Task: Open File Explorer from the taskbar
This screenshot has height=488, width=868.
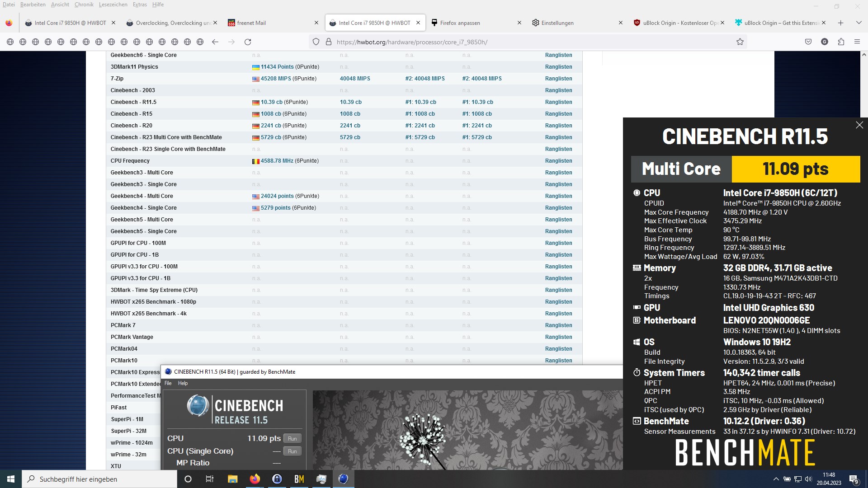Action: [x=232, y=479]
